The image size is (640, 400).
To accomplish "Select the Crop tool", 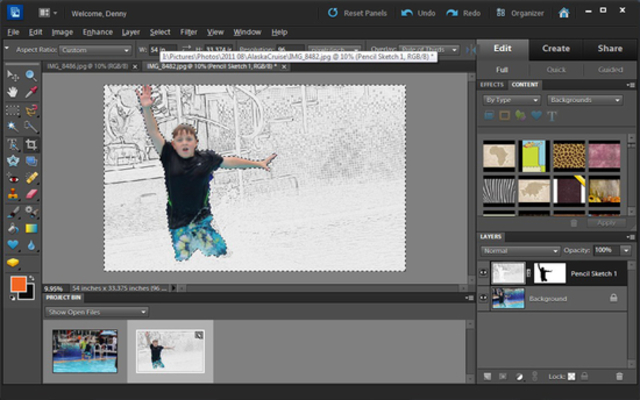I will tap(32, 144).
